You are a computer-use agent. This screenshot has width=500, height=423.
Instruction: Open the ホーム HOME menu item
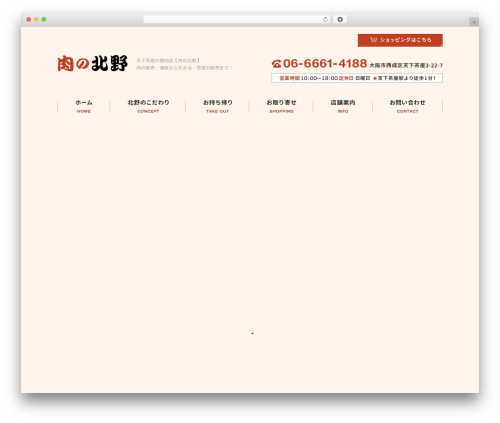pos(84,106)
